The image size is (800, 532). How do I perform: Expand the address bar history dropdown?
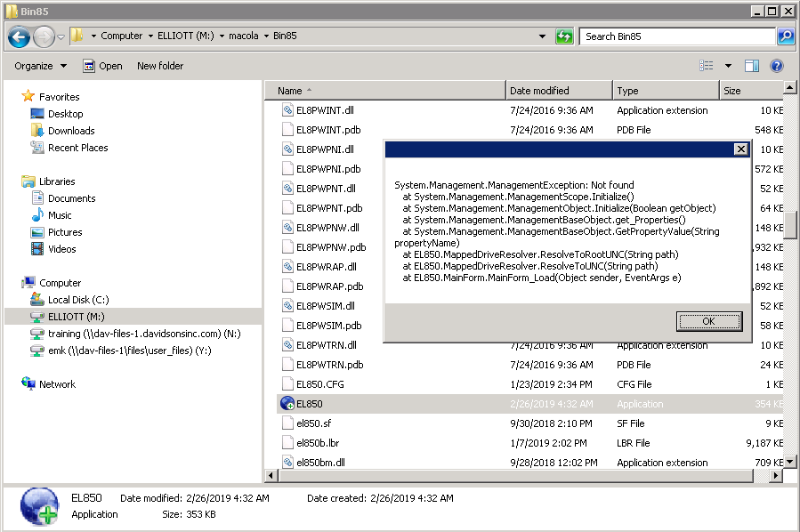543,36
